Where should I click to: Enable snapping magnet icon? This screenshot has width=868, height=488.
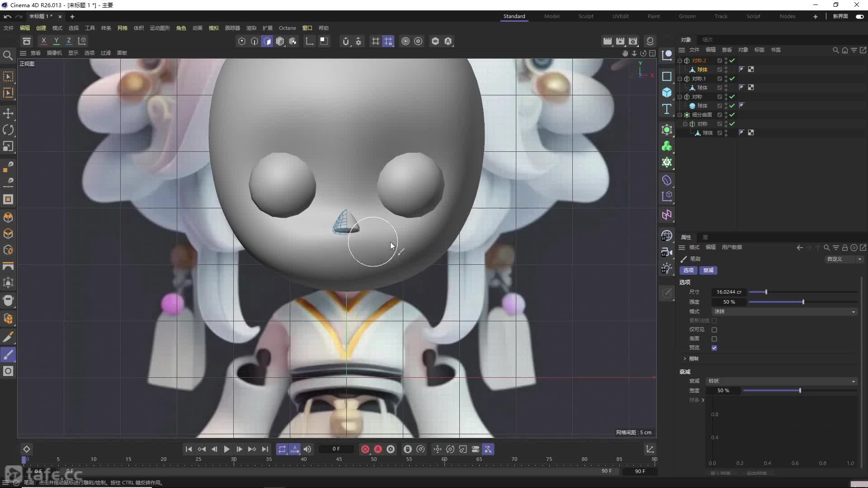tap(346, 41)
